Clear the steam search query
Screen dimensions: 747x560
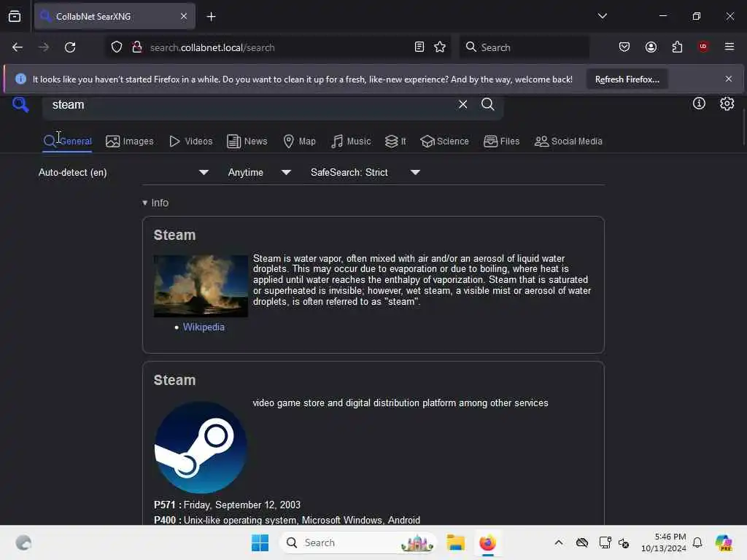pos(462,104)
